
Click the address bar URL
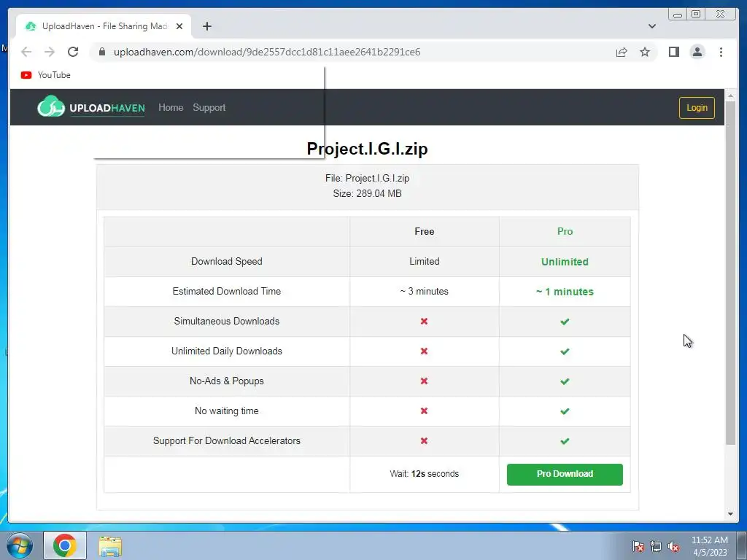(267, 52)
